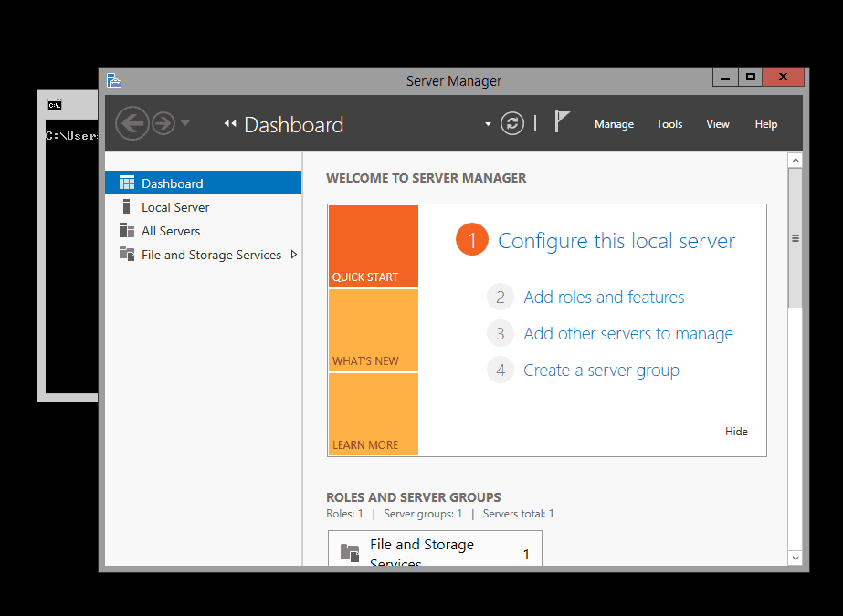This screenshot has height=616, width=843.
Task: Click Add roles and features link
Action: tap(604, 297)
